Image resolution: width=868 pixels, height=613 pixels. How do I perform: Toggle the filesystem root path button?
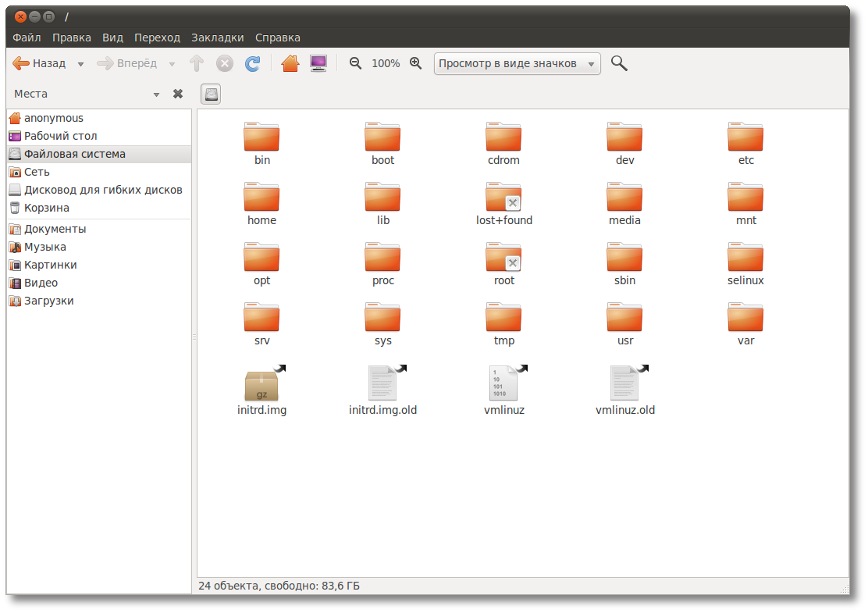coord(211,94)
